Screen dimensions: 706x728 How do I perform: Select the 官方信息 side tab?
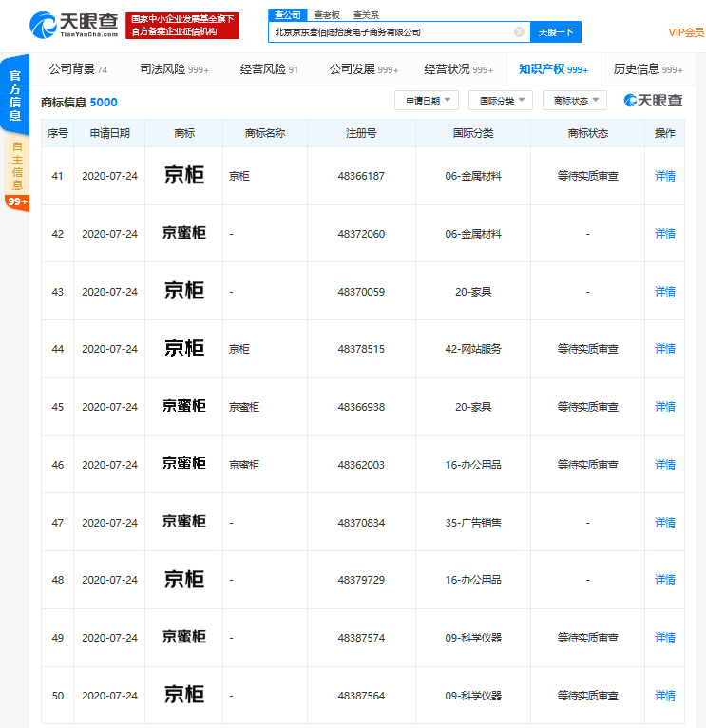coord(15,95)
